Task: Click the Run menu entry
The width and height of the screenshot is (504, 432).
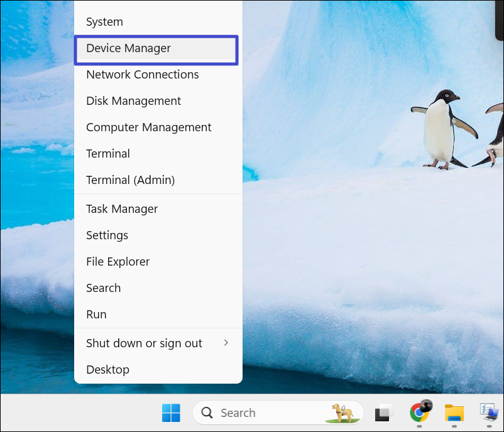Action: 96,315
